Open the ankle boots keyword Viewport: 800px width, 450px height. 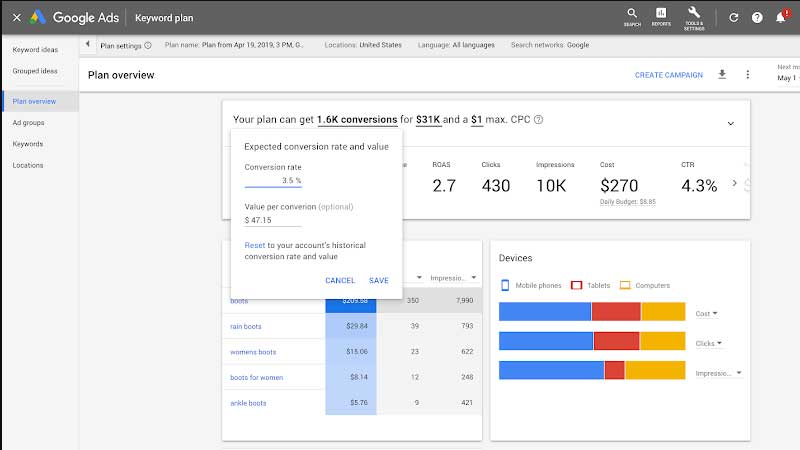(x=248, y=403)
